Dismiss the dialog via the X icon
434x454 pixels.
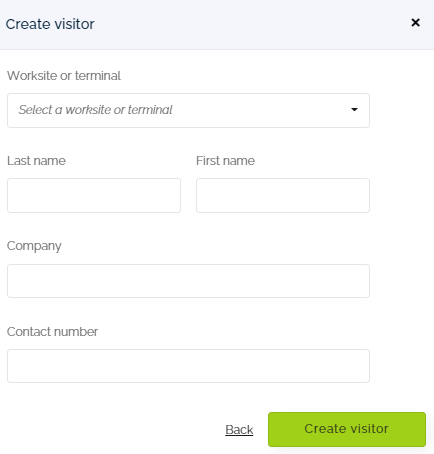(415, 23)
